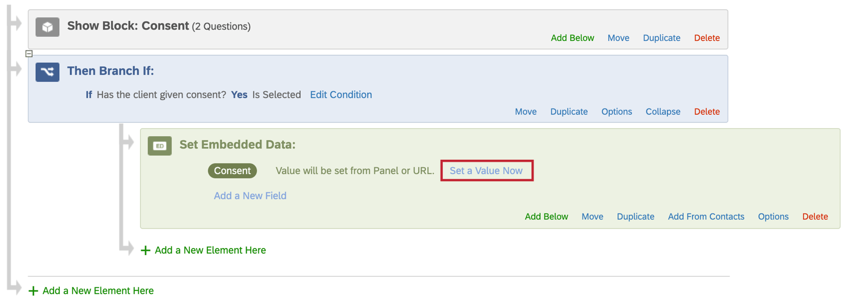Duplicate the Consent block

pos(661,38)
